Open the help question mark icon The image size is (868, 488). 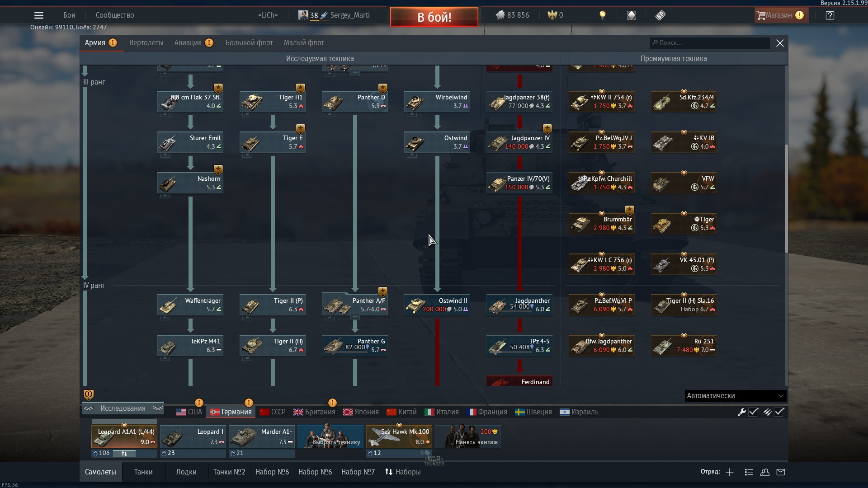[830, 15]
